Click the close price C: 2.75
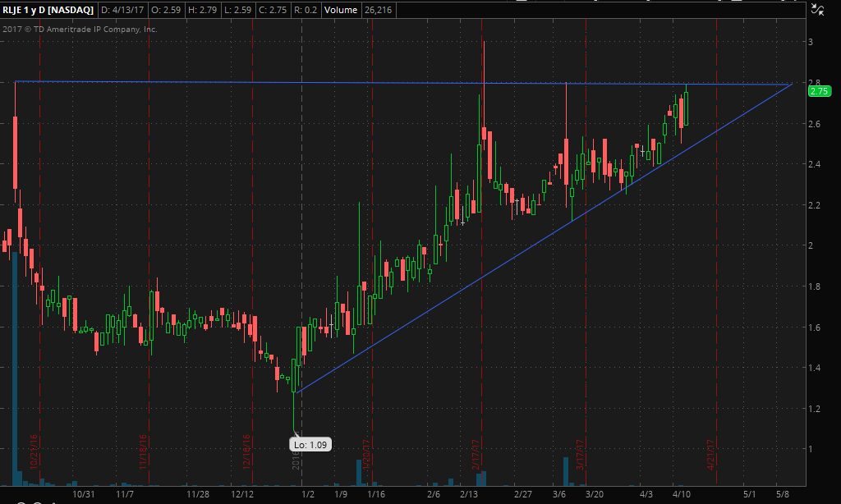Screen dimensions: 841x504 pyautogui.click(x=273, y=10)
